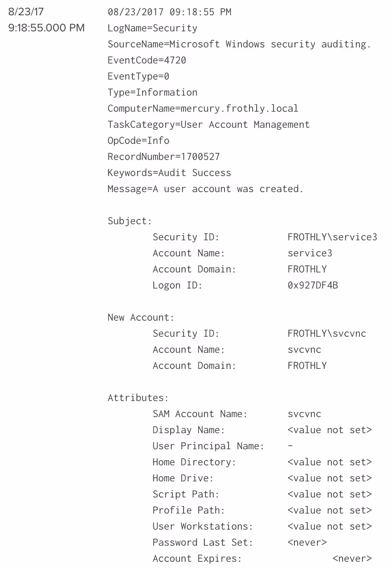Image resolution: width=392 pixels, height=569 pixels.
Task: Select the EventCode=4720 line
Action: (x=147, y=60)
